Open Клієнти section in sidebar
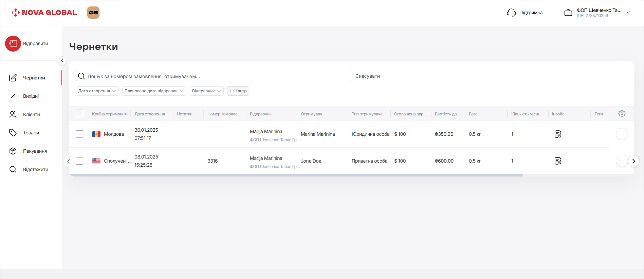The height and width of the screenshot is (279, 644). [x=31, y=114]
